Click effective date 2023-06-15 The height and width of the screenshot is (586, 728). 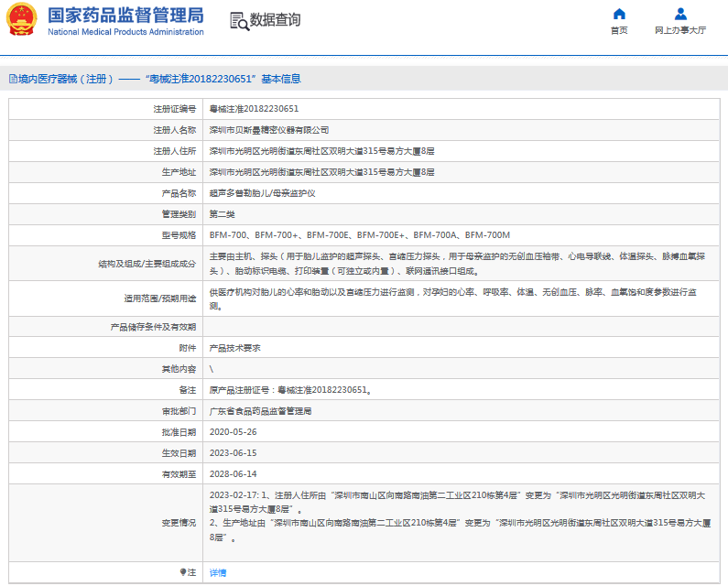tap(234, 452)
